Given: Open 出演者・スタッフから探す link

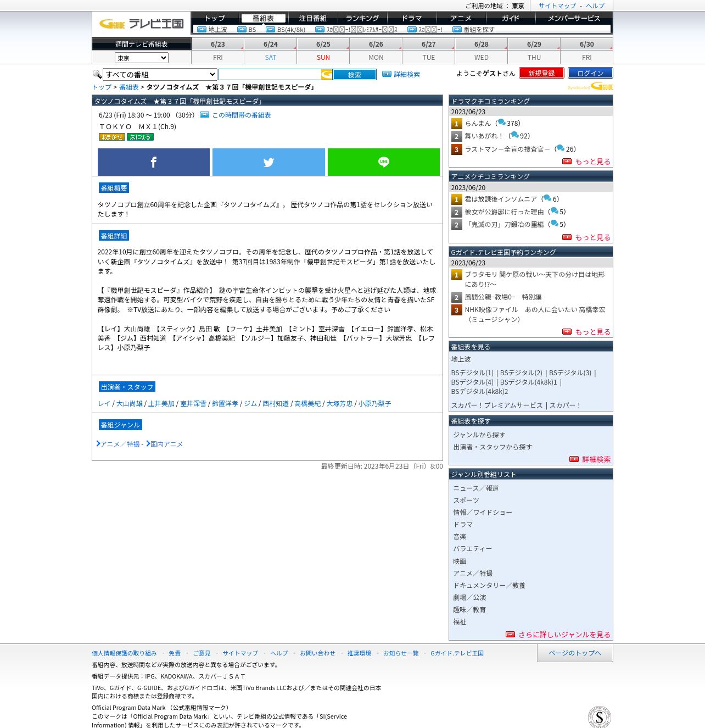Looking at the screenshot, I should tap(493, 447).
